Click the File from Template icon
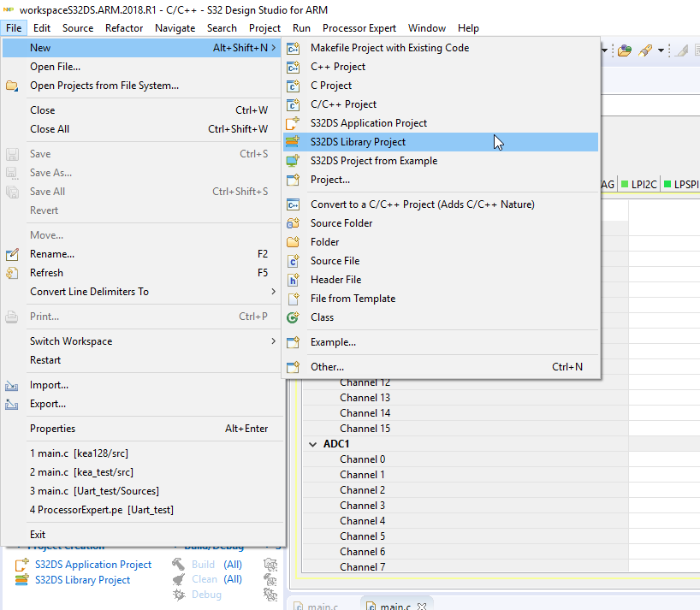 click(x=293, y=299)
